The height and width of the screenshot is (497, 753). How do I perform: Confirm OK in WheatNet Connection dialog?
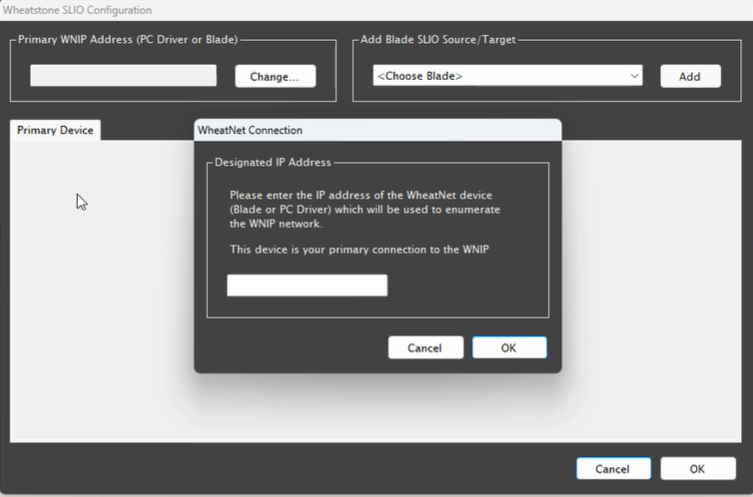[509, 348]
